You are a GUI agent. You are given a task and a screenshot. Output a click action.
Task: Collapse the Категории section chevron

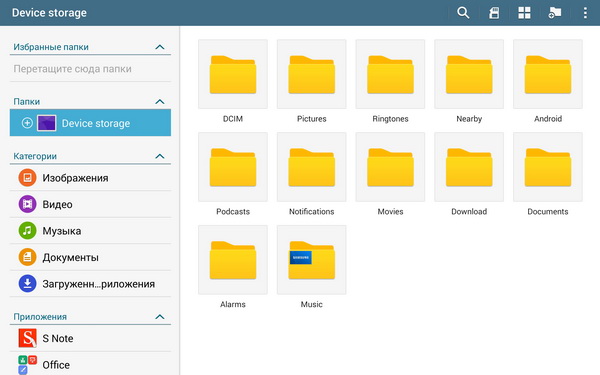coord(160,156)
